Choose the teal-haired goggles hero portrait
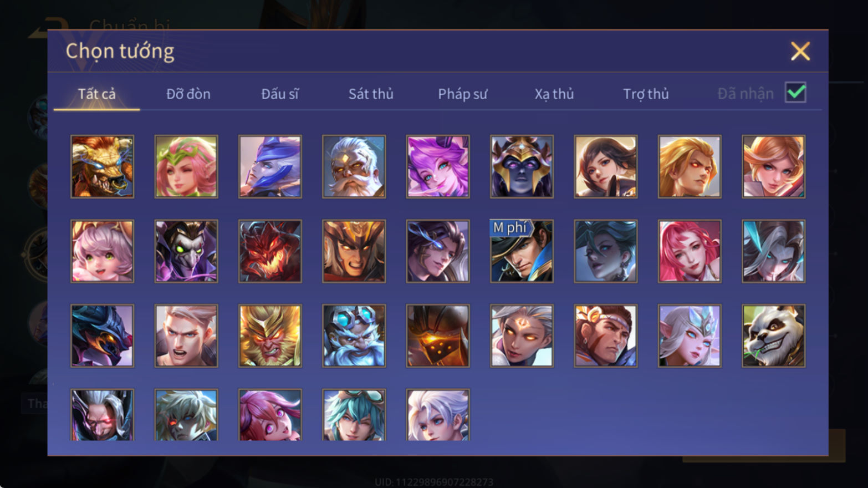This screenshot has width=868, height=488. coord(354,415)
